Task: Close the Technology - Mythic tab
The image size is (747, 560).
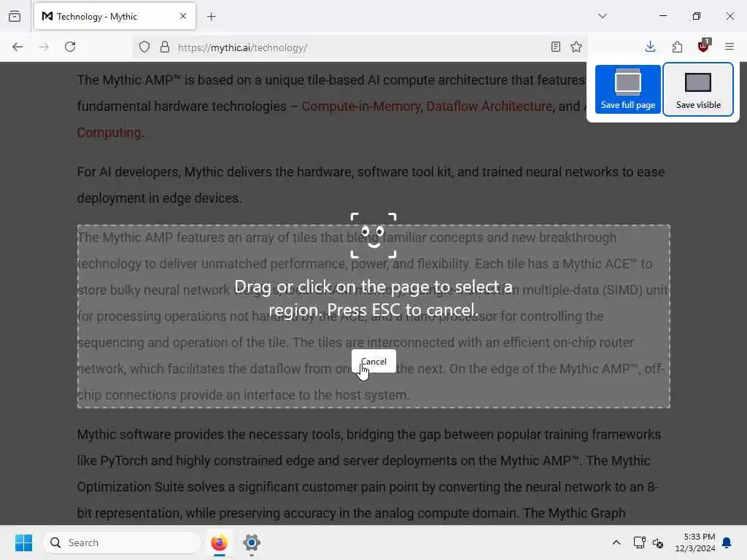Action: tap(183, 16)
